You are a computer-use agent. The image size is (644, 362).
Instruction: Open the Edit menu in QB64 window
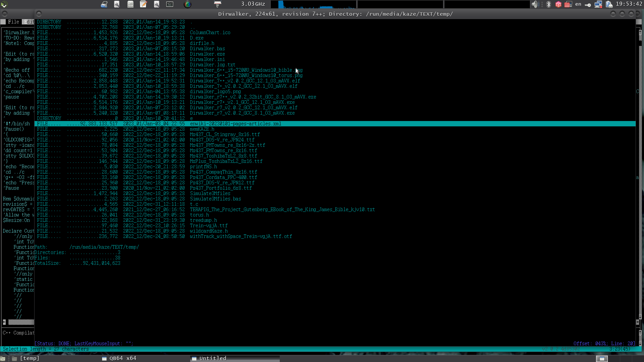tap(29, 22)
